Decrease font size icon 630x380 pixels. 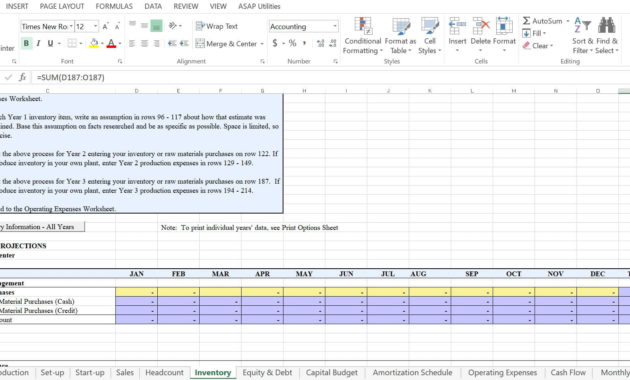point(117,27)
